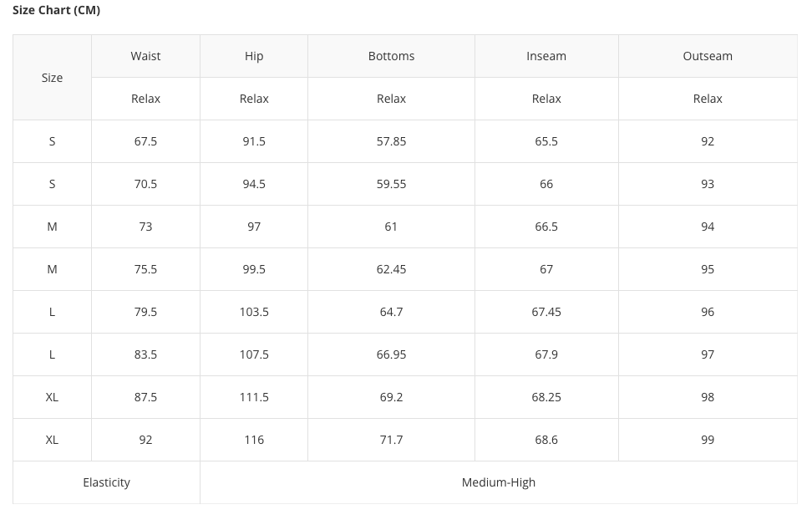Viewport: 812px width, 525px height.
Task: Select waist value 67.5
Action: click(x=145, y=141)
